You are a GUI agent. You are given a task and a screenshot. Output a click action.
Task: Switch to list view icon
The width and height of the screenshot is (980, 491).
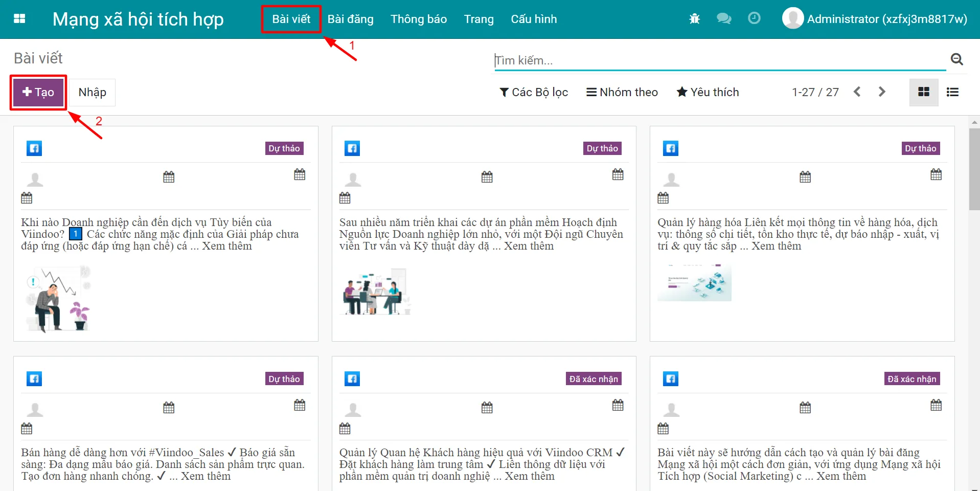pos(952,92)
